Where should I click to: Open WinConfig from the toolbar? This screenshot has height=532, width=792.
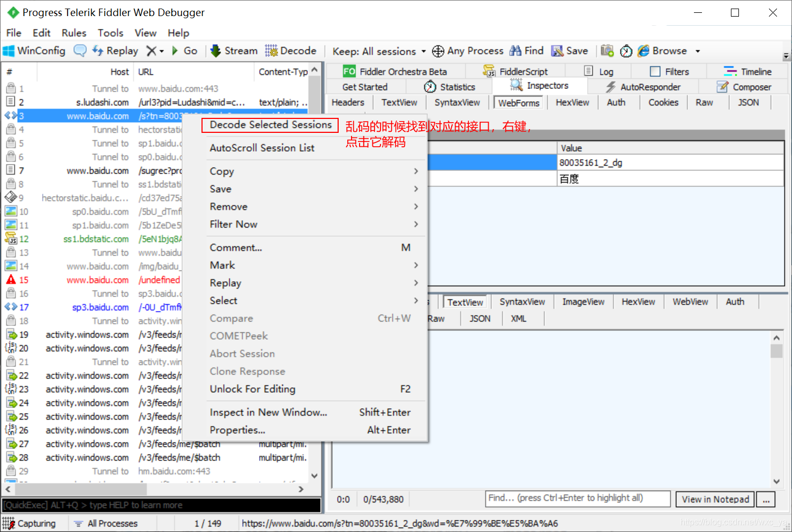point(34,51)
